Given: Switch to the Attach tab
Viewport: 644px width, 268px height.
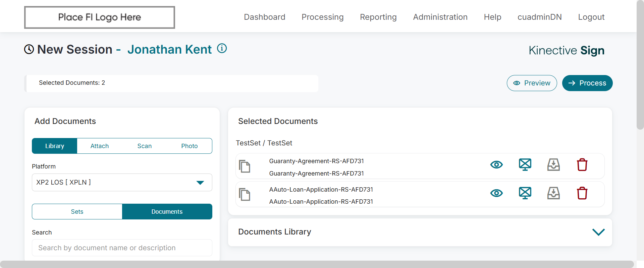Looking at the screenshot, I should 100,146.
